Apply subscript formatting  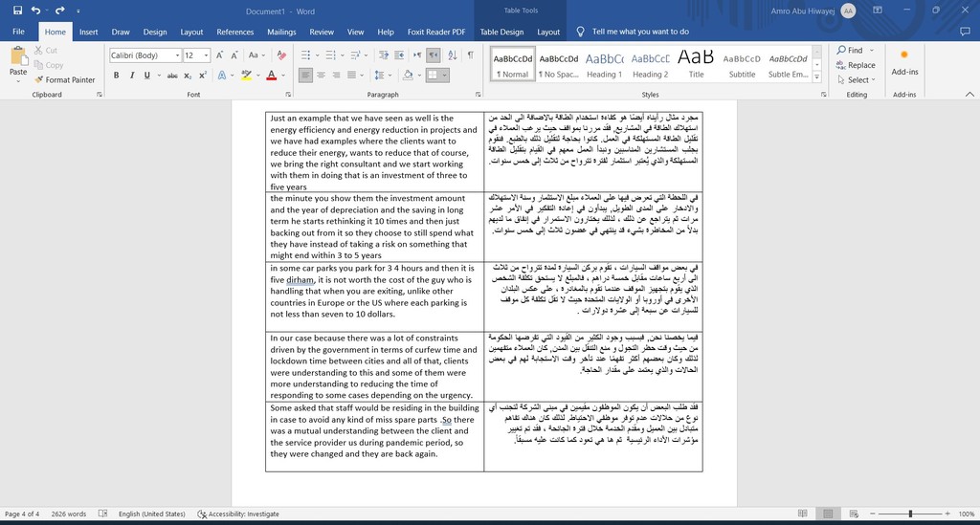(188, 76)
